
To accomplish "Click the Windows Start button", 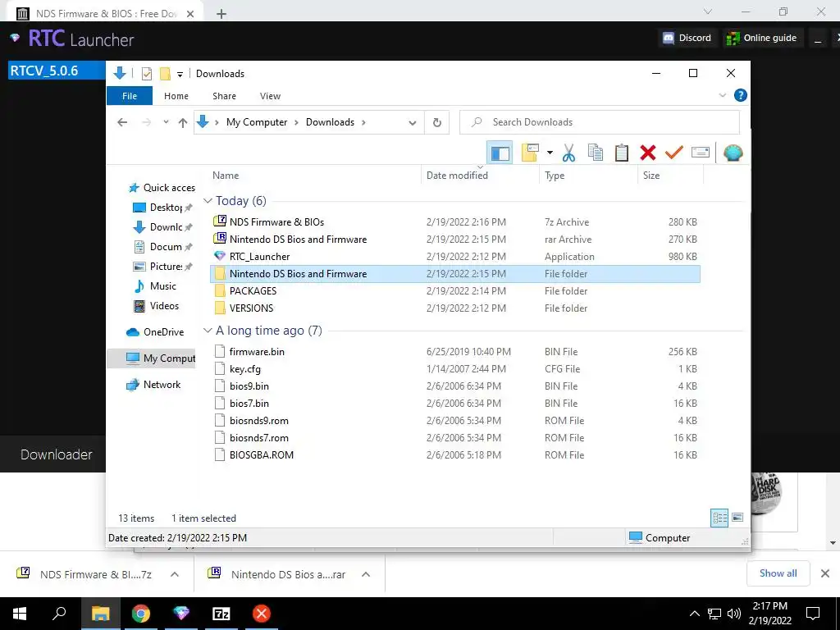I will [x=20, y=614].
